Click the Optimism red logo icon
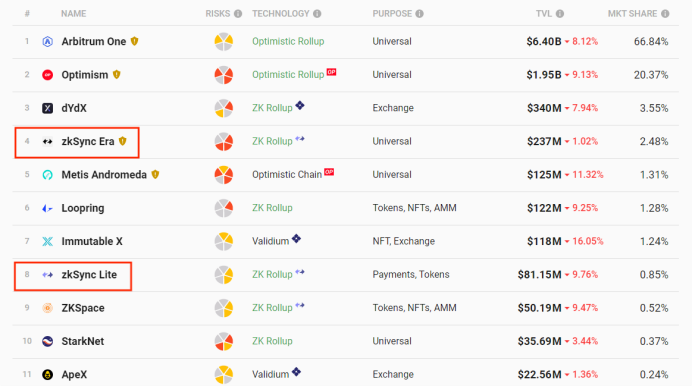Viewport: 692px width, 387px height. (47, 75)
